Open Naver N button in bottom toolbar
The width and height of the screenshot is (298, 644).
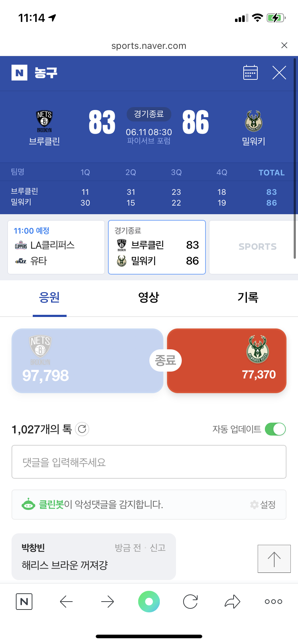coord(24,602)
